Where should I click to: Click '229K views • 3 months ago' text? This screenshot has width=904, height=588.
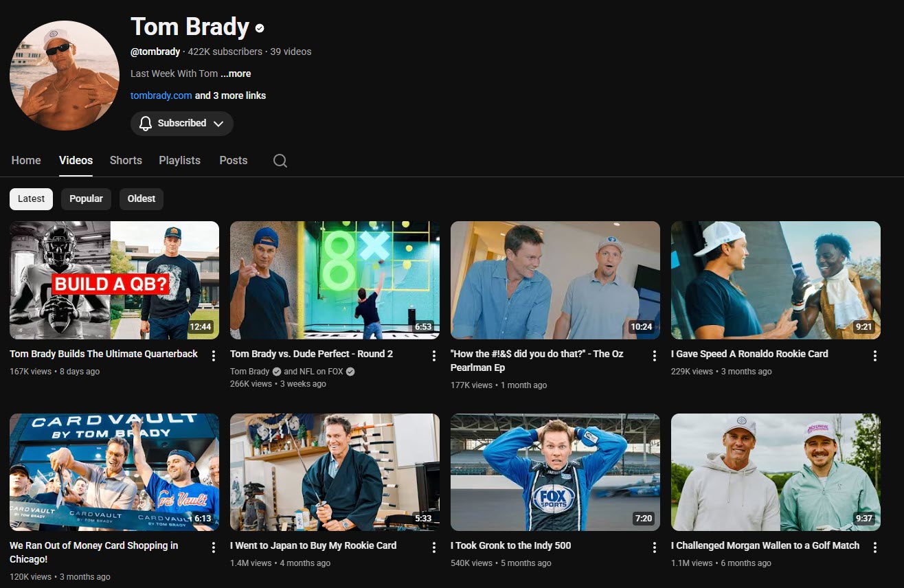tap(721, 372)
